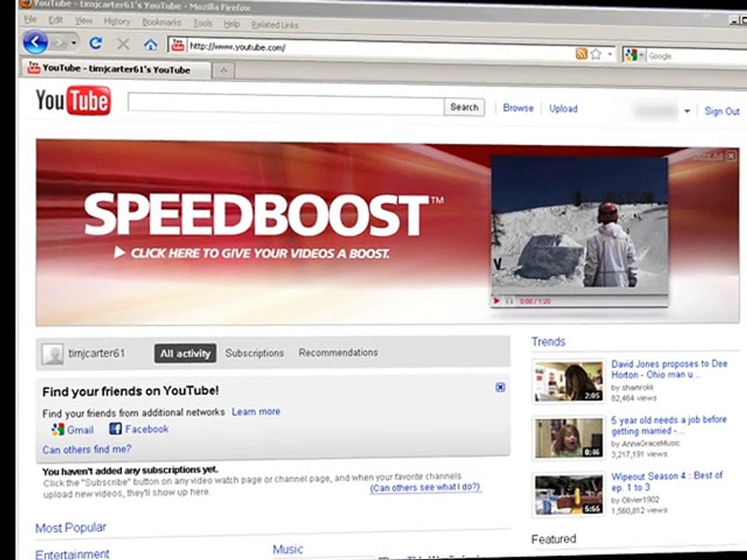Open the View menu

coord(83,21)
